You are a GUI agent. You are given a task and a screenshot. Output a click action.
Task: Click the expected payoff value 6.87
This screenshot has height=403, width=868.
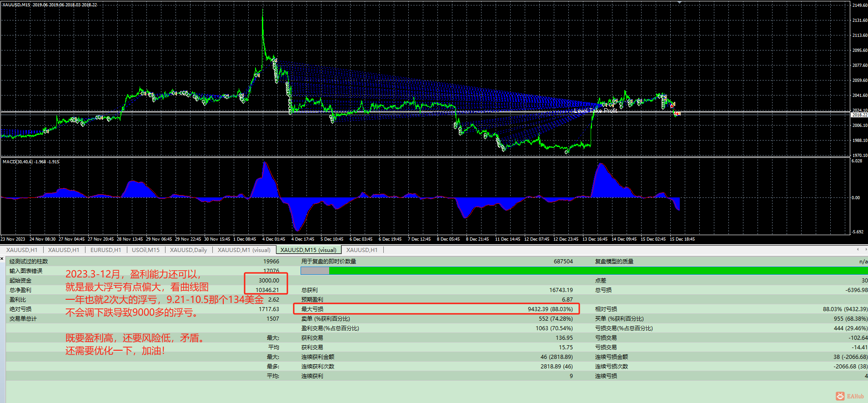click(567, 300)
